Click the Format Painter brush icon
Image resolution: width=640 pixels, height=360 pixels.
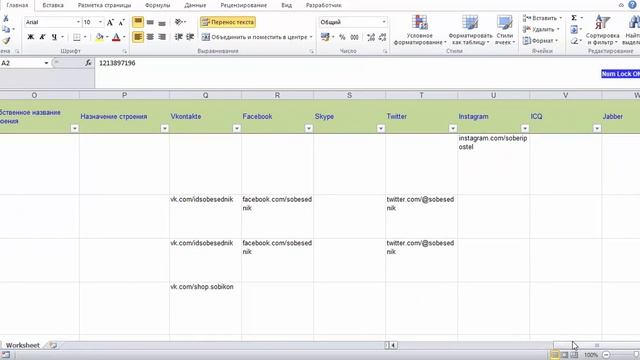pyautogui.click(x=6, y=41)
